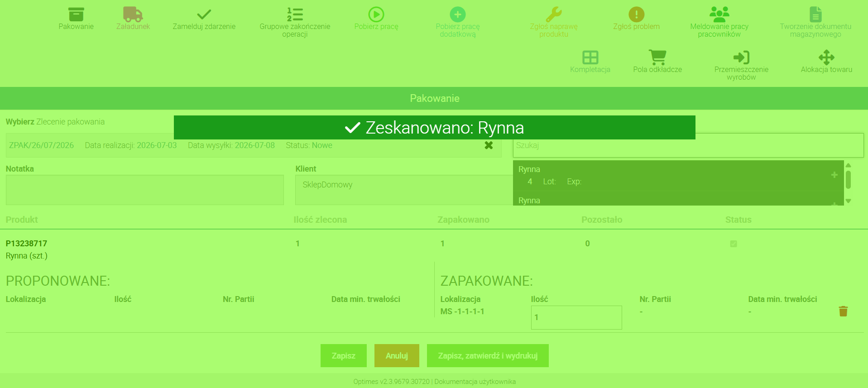Click Zgłoś problem exclamation icon
868x388 pixels.
coord(637,14)
